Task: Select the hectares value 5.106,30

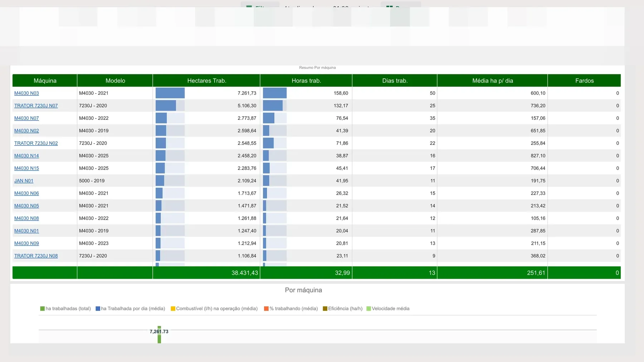Action: coord(247,106)
